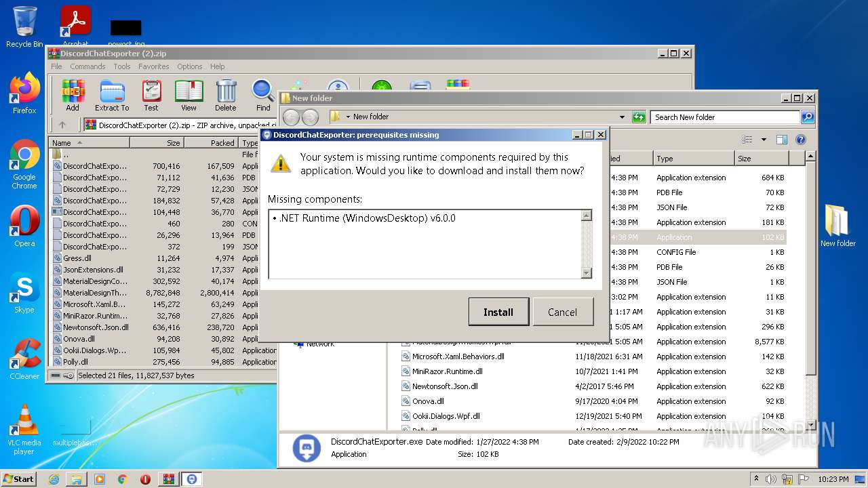868x488 pixels.
Task: Sort WinRAR list by Name column
Action: click(x=90, y=143)
